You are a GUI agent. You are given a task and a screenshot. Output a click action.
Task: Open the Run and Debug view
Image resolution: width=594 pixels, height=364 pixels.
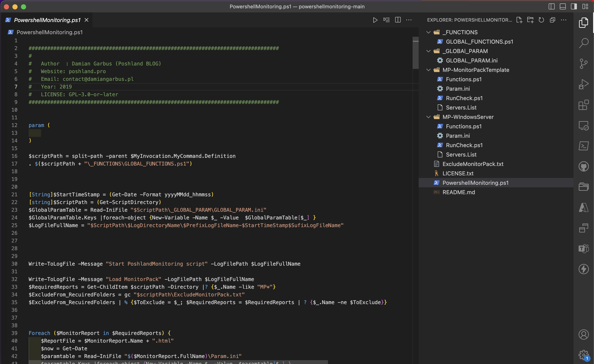(x=583, y=84)
